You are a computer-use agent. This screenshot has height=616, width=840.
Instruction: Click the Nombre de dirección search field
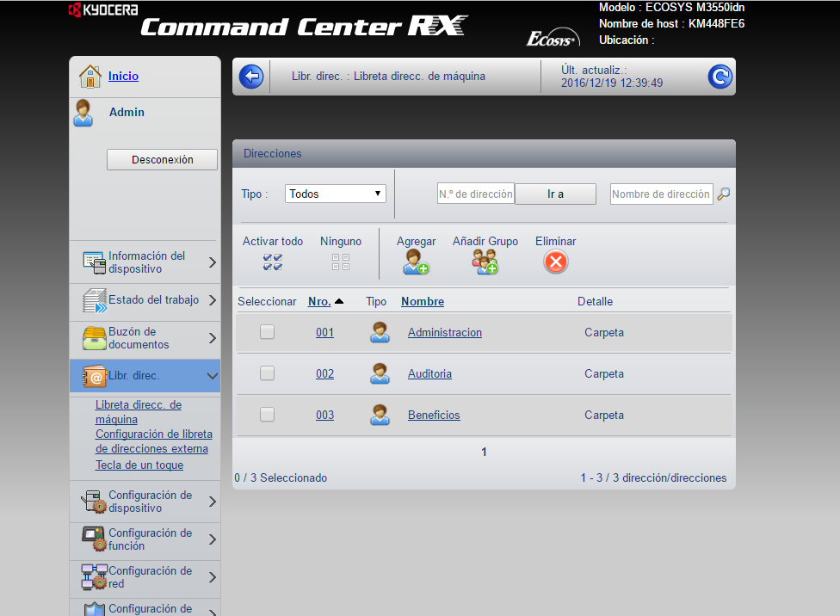click(x=661, y=194)
